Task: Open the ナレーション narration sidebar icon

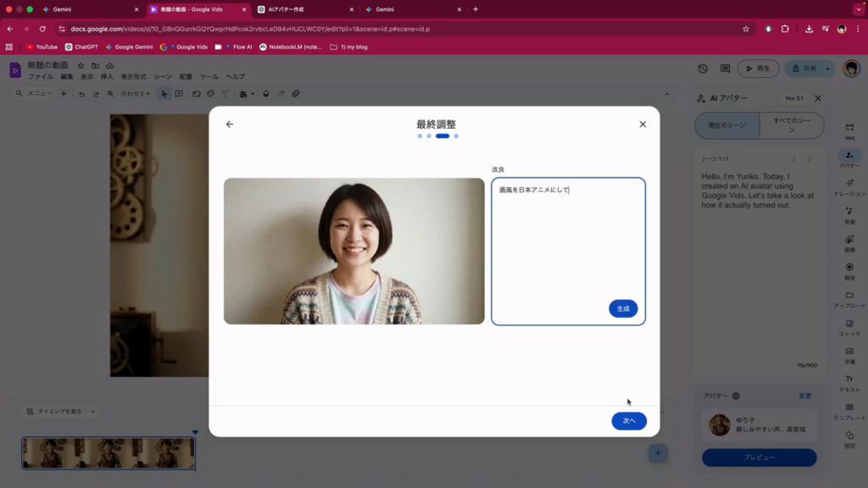Action: coord(849,186)
